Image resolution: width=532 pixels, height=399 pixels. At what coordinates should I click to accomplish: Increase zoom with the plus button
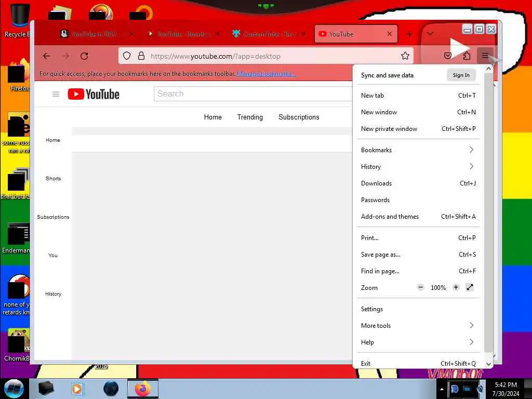(456, 287)
